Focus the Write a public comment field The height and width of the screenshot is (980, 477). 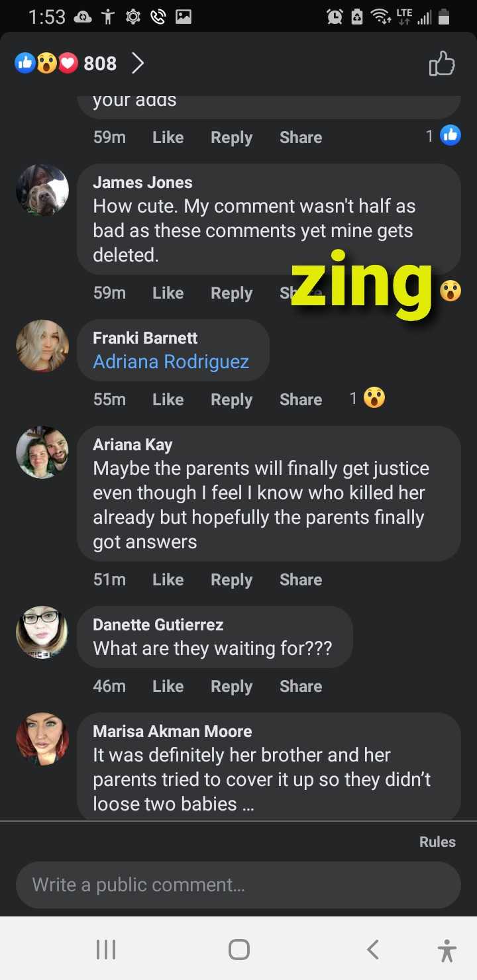(238, 885)
